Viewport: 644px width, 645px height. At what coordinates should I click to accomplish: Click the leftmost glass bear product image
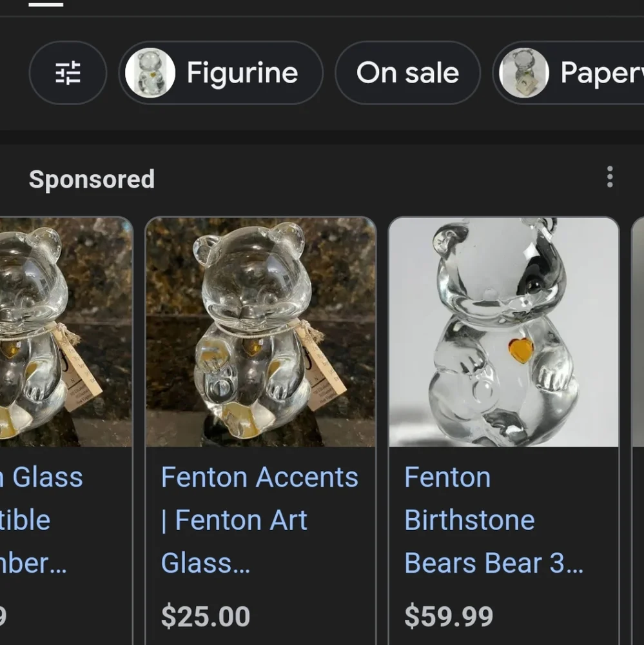tap(61, 332)
